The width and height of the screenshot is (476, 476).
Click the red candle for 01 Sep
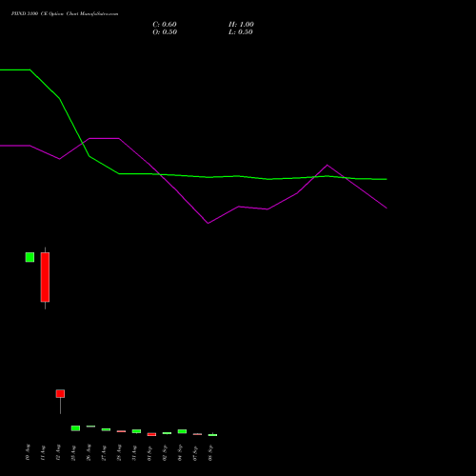click(x=151, y=434)
